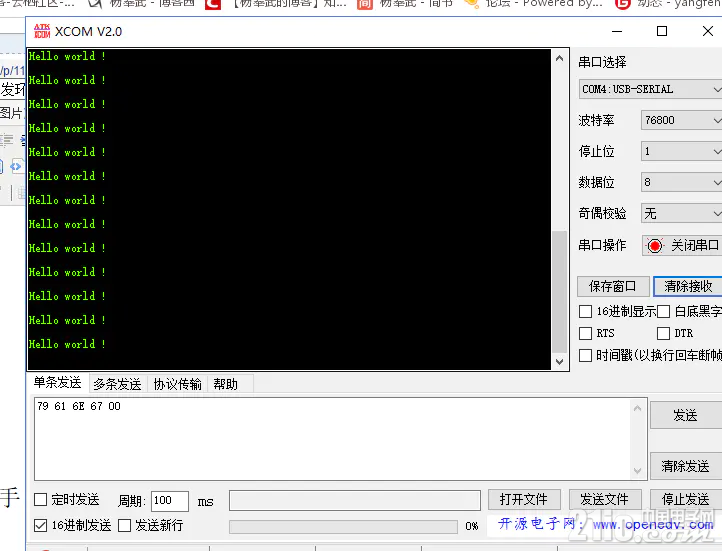Enable the 定时发送 timed send checkbox

[x=41, y=499]
